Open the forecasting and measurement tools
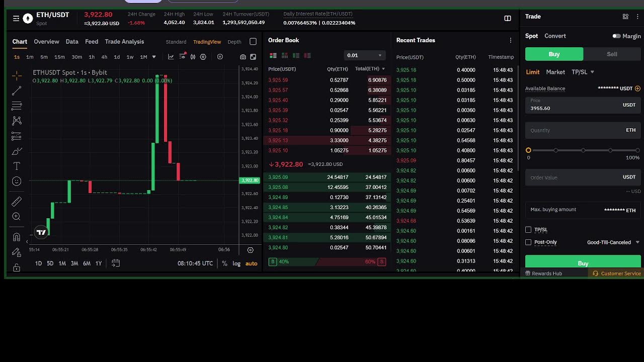This screenshot has height=362, width=644. (17, 136)
